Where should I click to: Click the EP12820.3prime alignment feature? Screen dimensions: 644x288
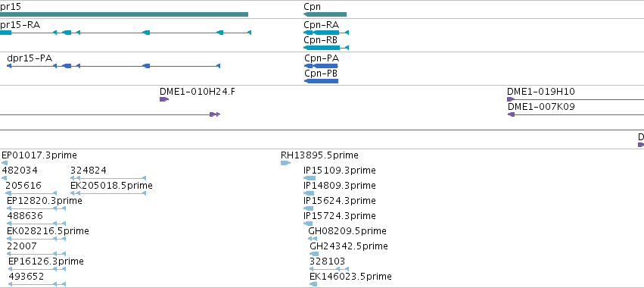point(36,208)
